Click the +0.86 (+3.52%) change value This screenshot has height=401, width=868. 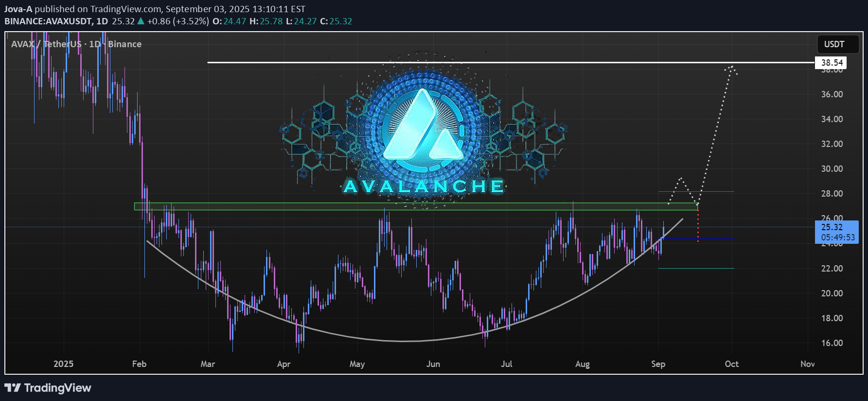178,21
